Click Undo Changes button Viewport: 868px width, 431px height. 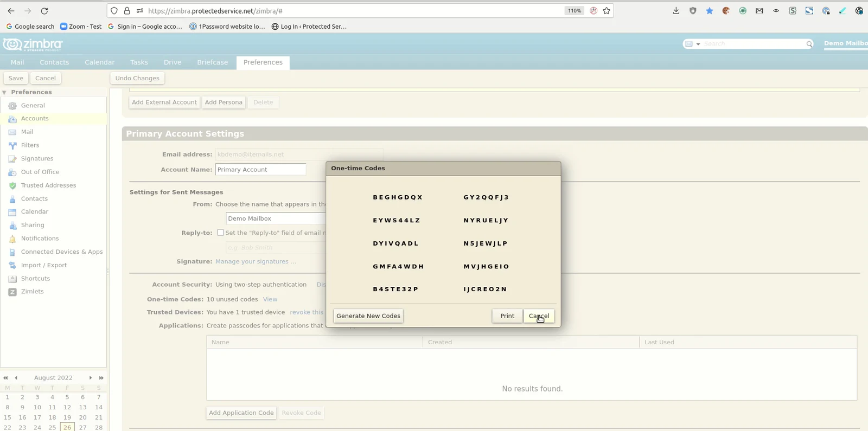point(137,78)
